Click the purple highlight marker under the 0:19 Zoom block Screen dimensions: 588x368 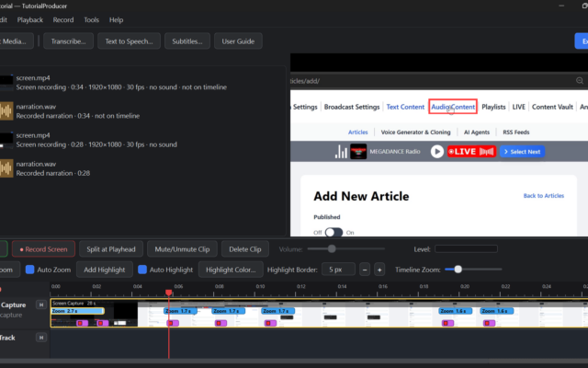[447, 323]
